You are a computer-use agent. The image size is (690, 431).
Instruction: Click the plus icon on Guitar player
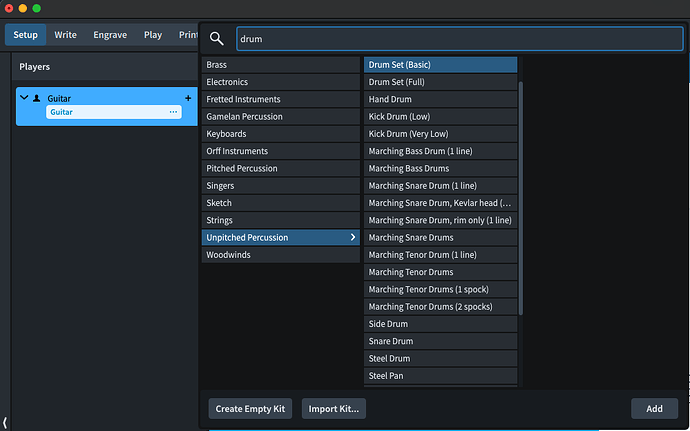188,98
